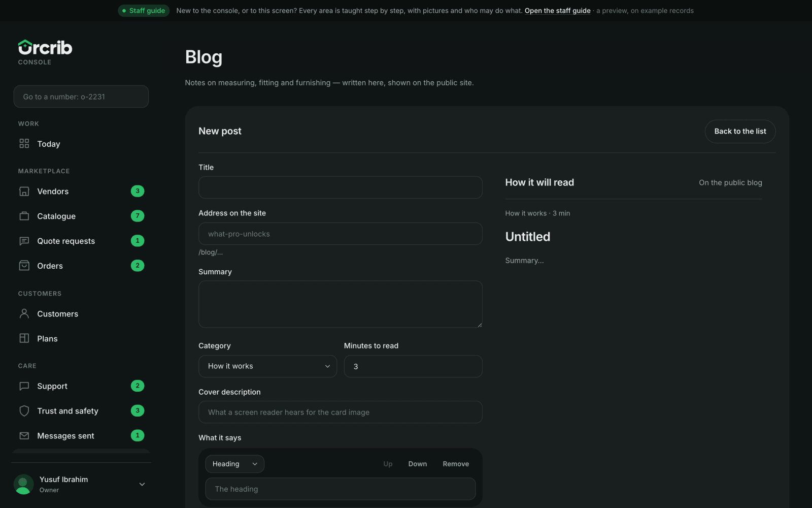Image resolution: width=812 pixels, height=508 pixels.
Task: Click the 'On the public blog' label
Action: pyautogui.click(x=730, y=182)
